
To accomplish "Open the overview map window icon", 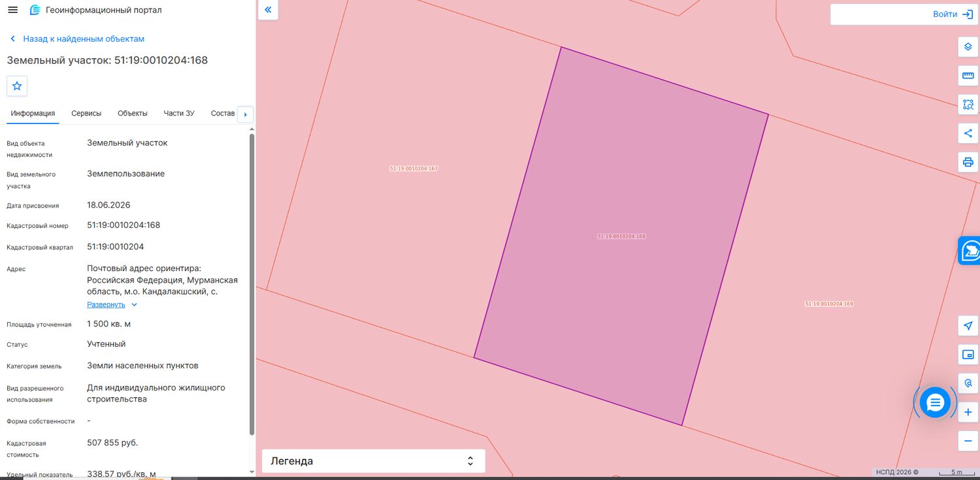I will tap(968, 355).
